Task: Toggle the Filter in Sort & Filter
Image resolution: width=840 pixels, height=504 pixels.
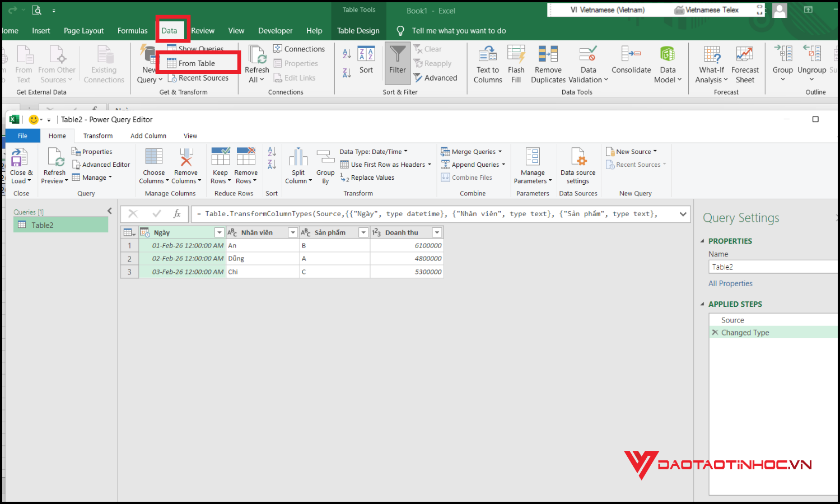Action: point(397,62)
